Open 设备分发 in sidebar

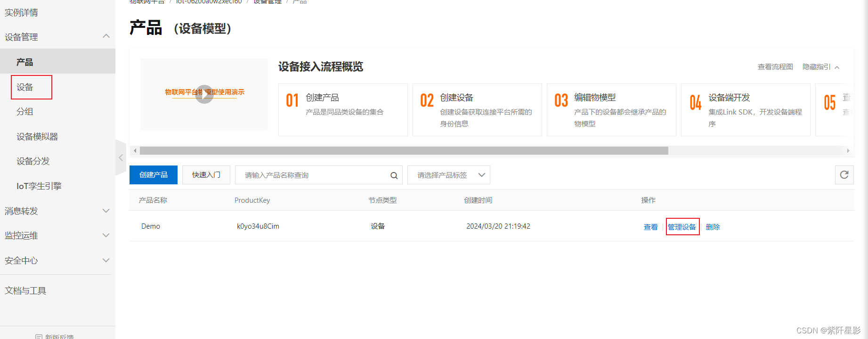pos(33,161)
